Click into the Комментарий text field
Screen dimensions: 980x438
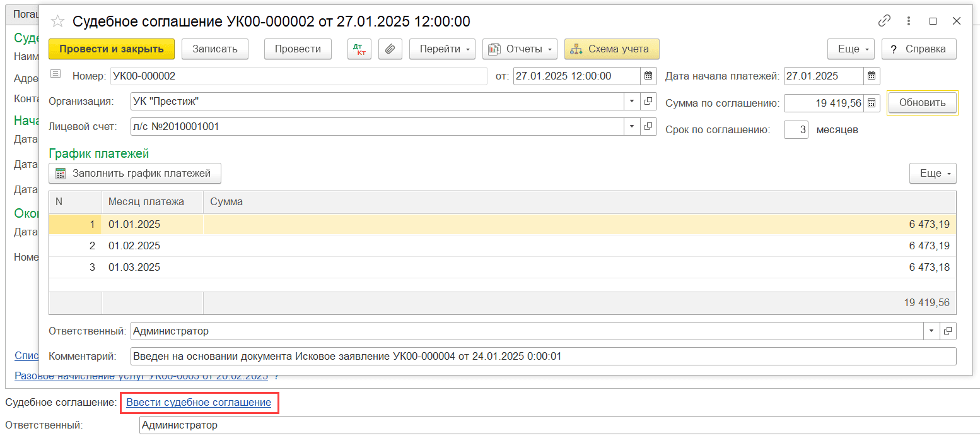tap(542, 357)
